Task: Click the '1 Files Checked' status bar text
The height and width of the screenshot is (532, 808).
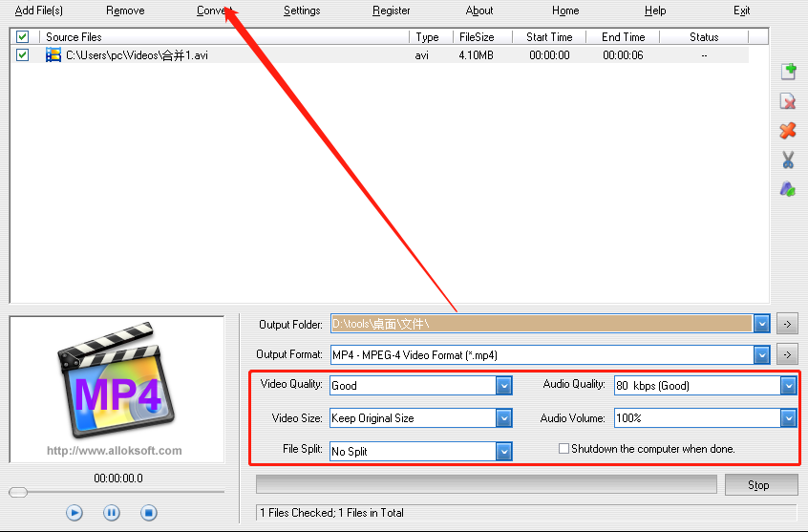Action: tap(331, 512)
